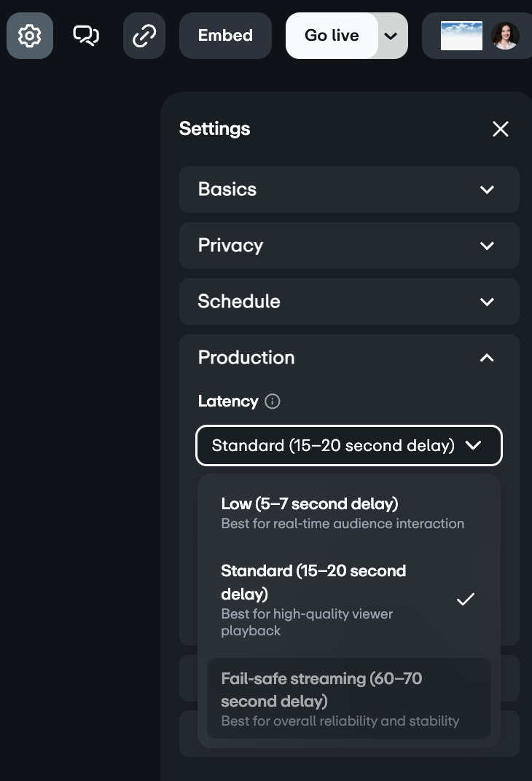Click the Latency info icon

[x=273, y=401]
